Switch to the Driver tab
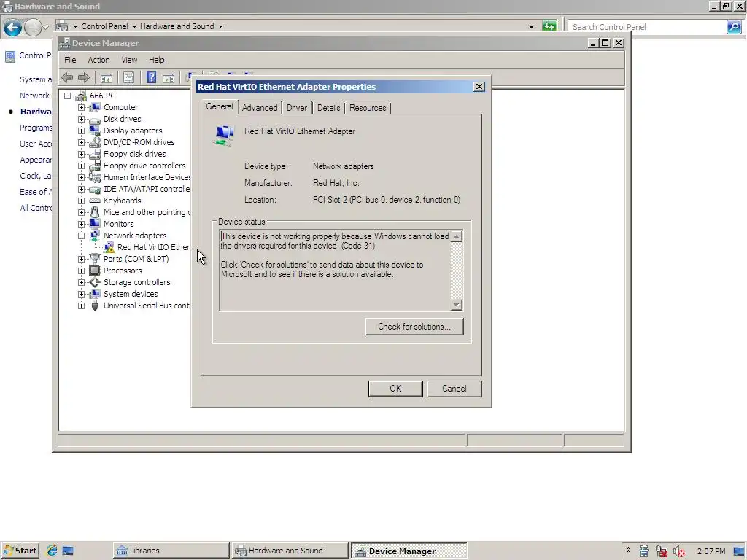The image size is (747, 560). pos(297,108)
